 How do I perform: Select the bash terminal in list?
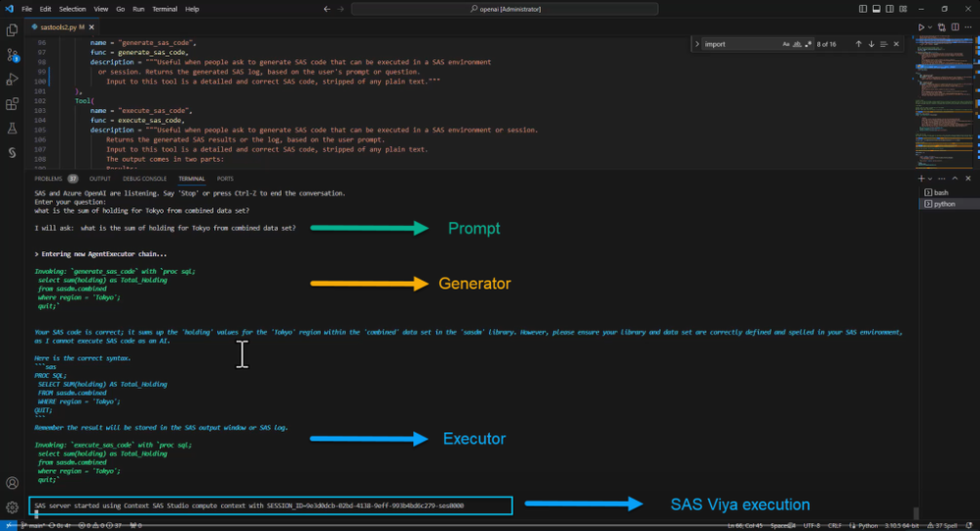coord(949,193)
